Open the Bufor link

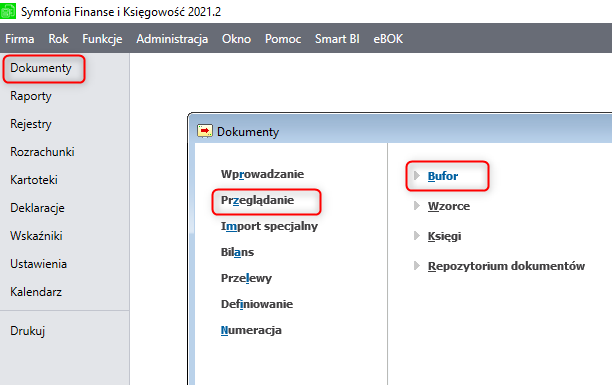click(443, 176)
